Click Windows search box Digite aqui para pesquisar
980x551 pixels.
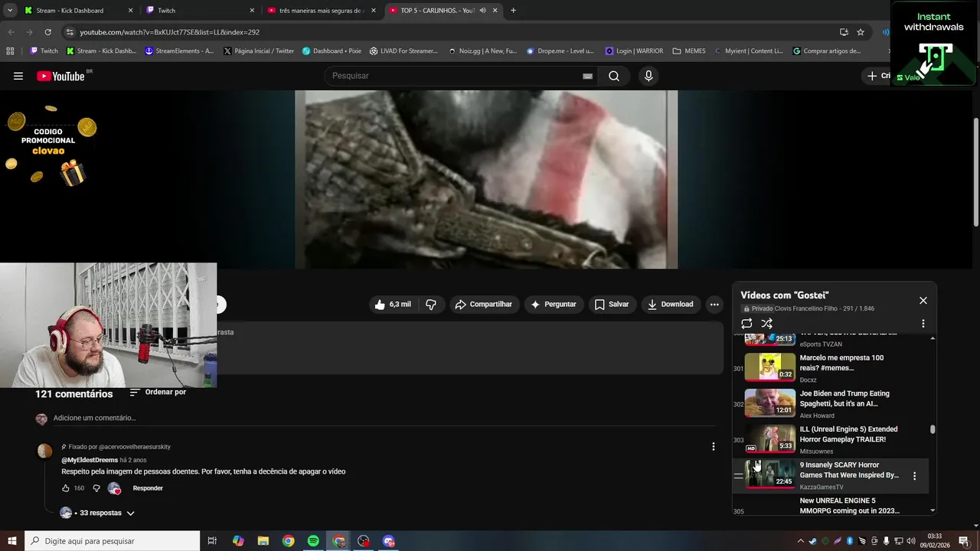point(113,541)
